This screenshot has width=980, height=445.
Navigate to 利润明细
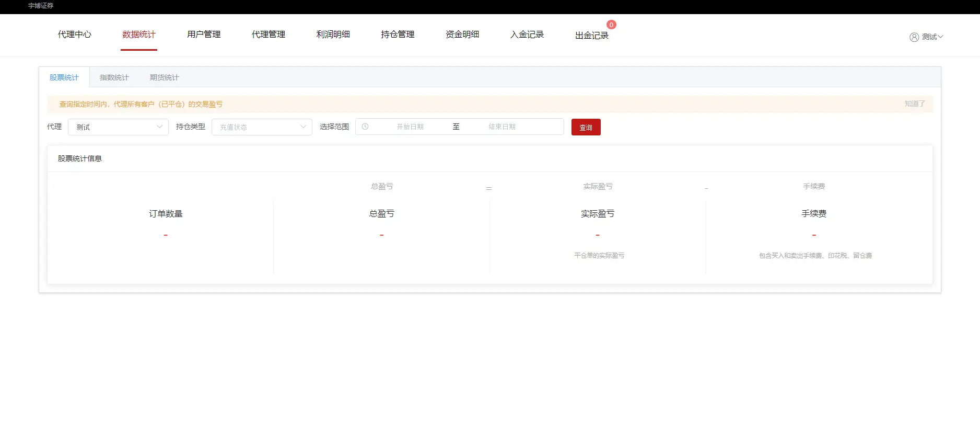[x=333, y=35]
